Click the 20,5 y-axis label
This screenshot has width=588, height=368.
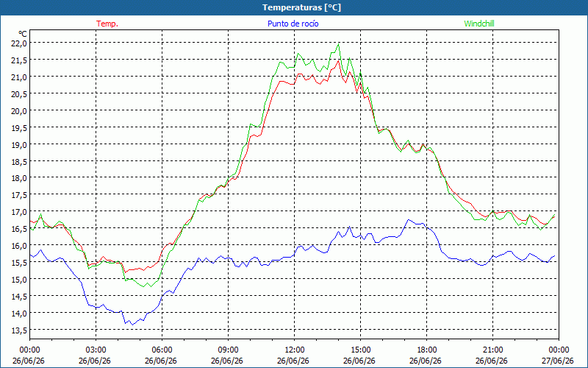point(19,94)
